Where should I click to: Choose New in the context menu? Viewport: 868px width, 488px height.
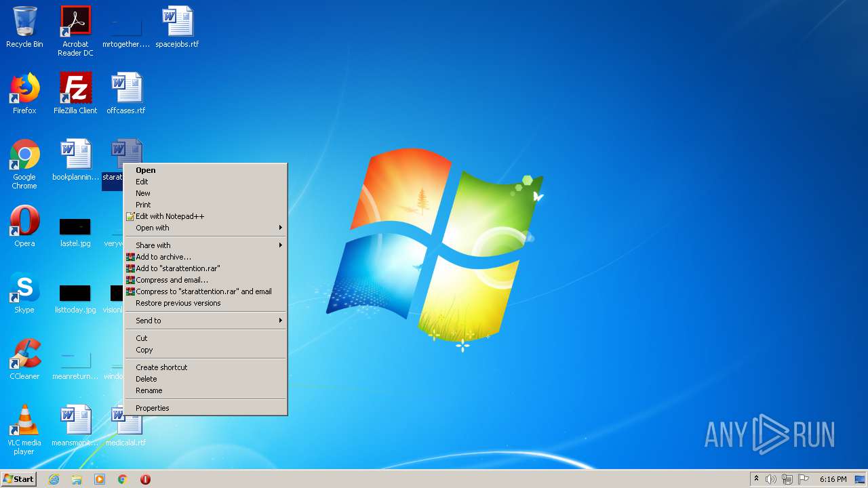(205, 193)
